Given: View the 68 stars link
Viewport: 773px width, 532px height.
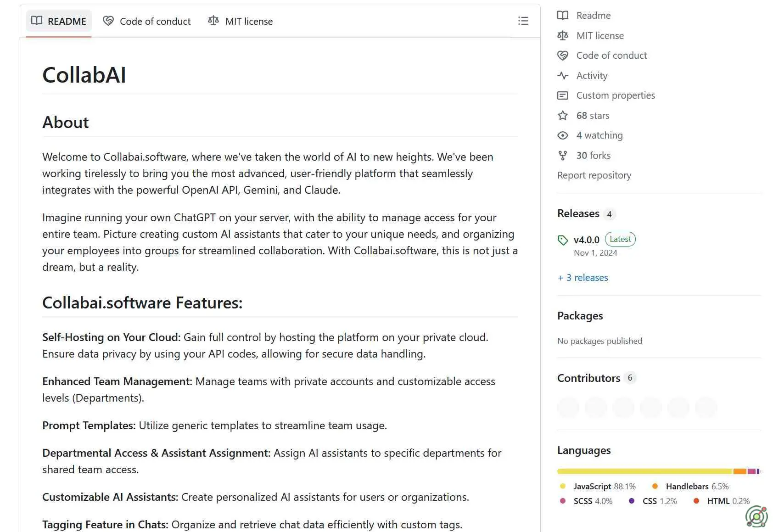Looking at the screenshot, I should point(593,115).
